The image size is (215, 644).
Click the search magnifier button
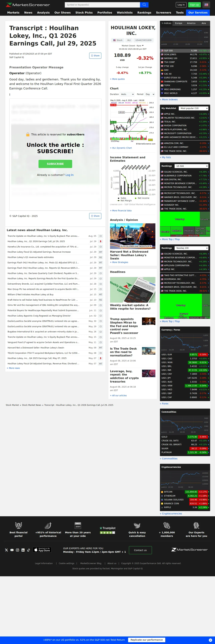tap(144, 5)
